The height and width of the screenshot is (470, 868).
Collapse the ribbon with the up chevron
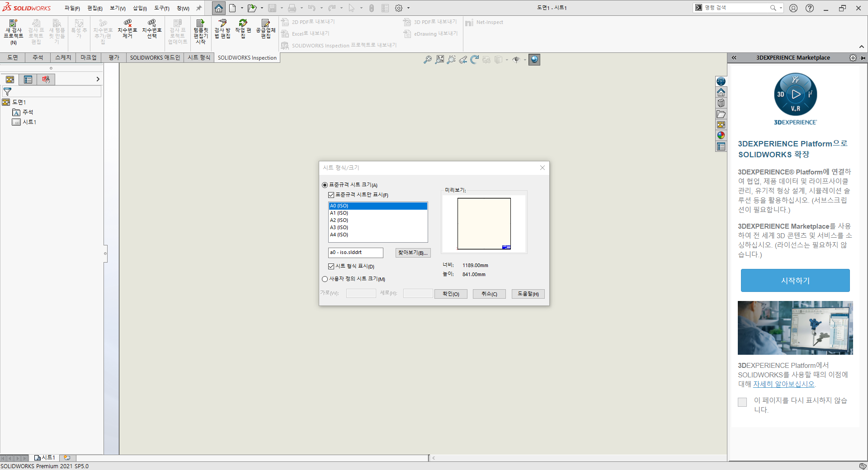click(861, 47)
